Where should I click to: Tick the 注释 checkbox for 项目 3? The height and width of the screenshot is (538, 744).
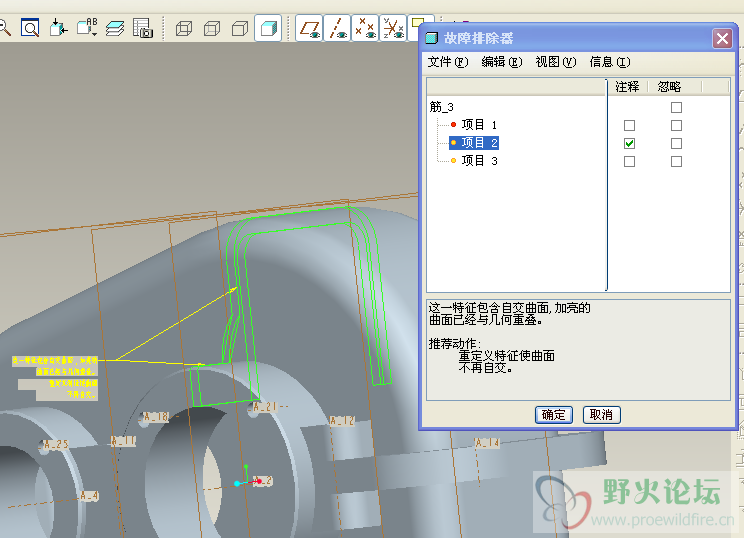tap(629, 161)
